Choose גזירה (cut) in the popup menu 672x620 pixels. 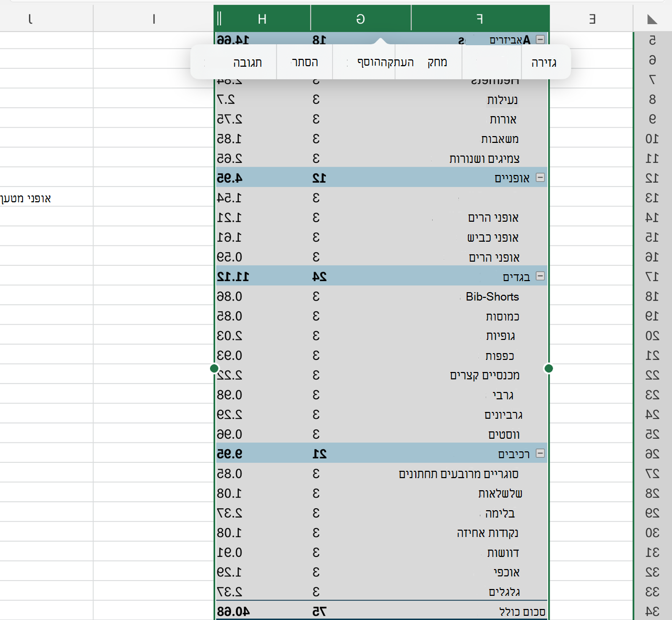pyautogui.click(x=544, y=63)
